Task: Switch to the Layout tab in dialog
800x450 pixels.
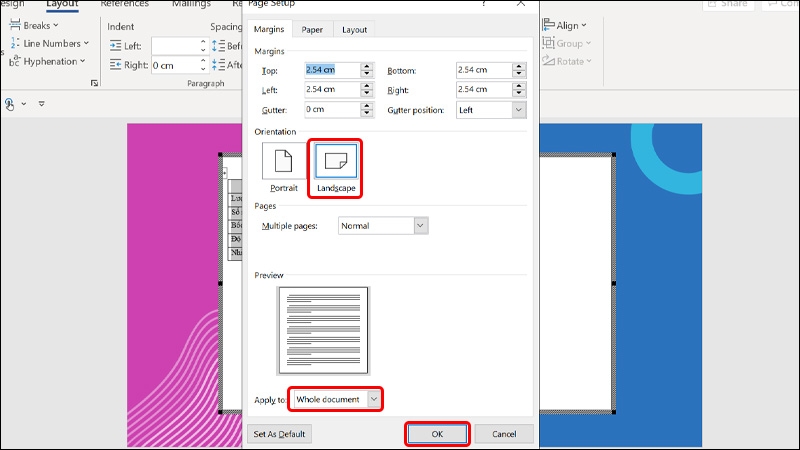Action: click(354, 30)
